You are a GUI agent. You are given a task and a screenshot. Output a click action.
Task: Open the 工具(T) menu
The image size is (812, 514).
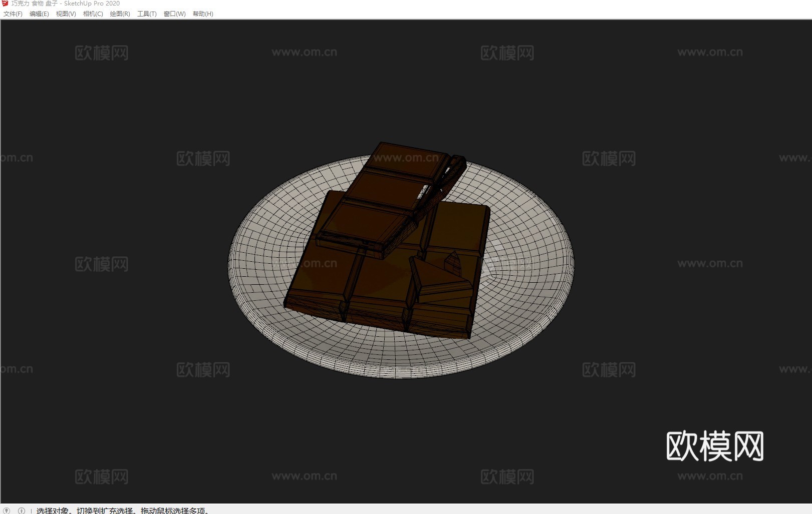tap(147, 14)
